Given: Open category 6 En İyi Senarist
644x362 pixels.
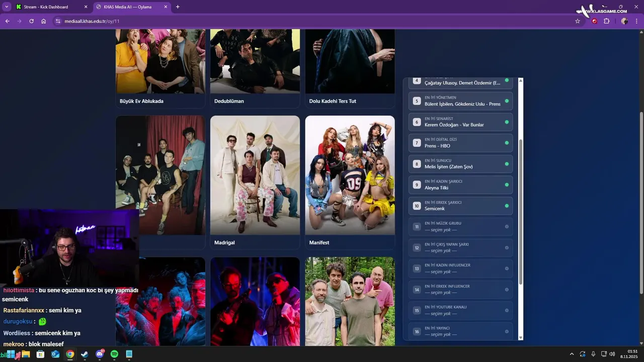Looking at the screenshot, I should tap(460, 122).
